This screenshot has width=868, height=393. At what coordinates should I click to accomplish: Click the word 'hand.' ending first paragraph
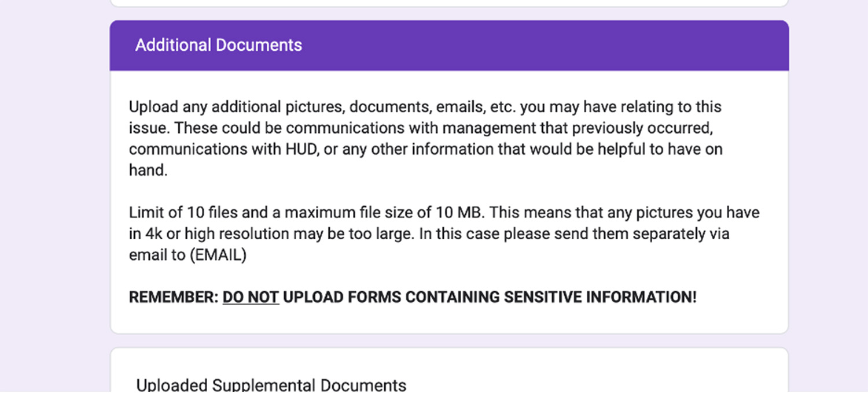point(148,170)
